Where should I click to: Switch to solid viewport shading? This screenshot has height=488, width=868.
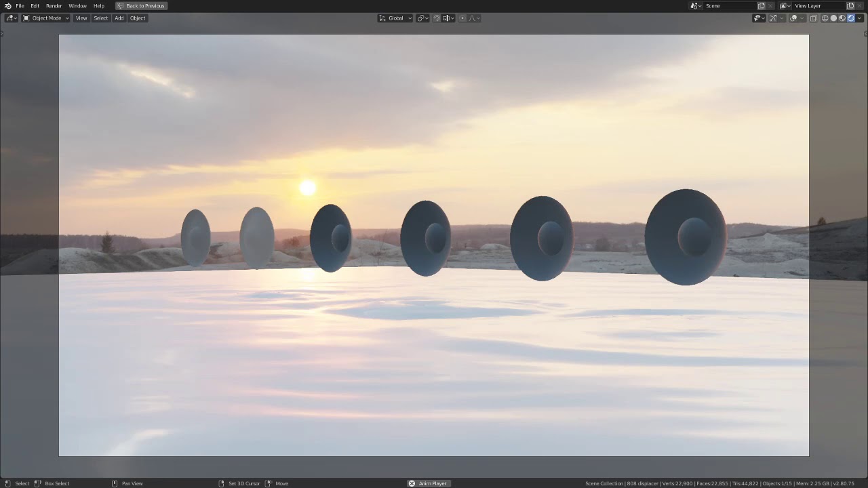[x=833, y=18]
